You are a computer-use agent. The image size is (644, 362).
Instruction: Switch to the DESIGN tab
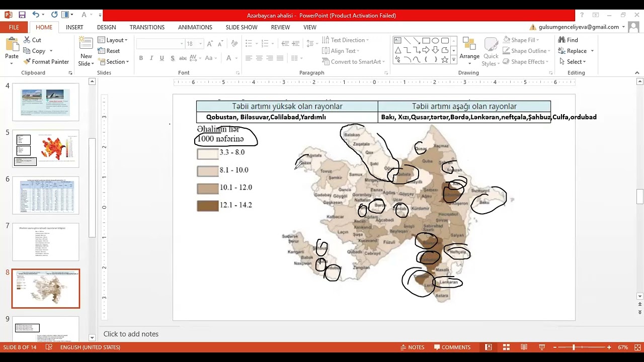click(106, 27)
